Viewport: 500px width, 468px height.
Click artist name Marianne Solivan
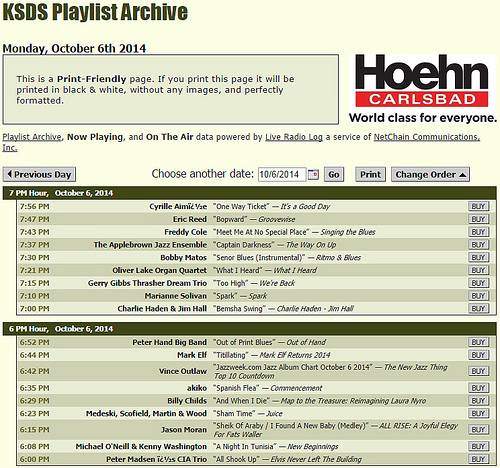click(176, 296)
